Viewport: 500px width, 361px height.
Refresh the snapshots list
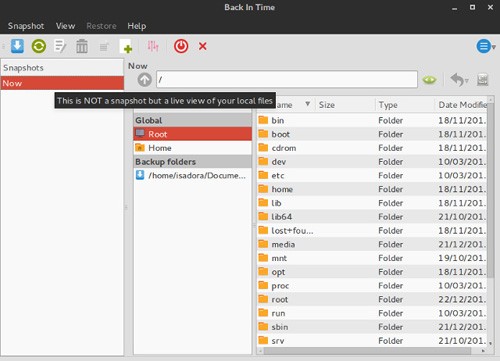click(x=39, y=46)
